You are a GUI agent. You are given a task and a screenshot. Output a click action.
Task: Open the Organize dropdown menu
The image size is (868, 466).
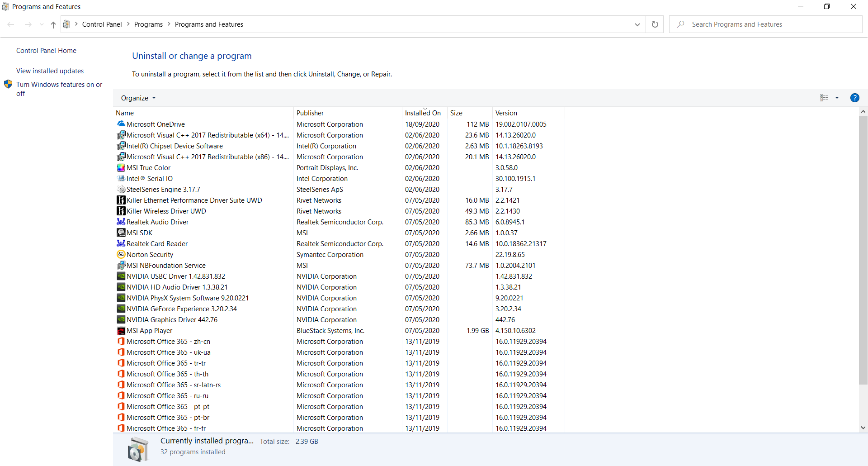(x=138, y=98)
